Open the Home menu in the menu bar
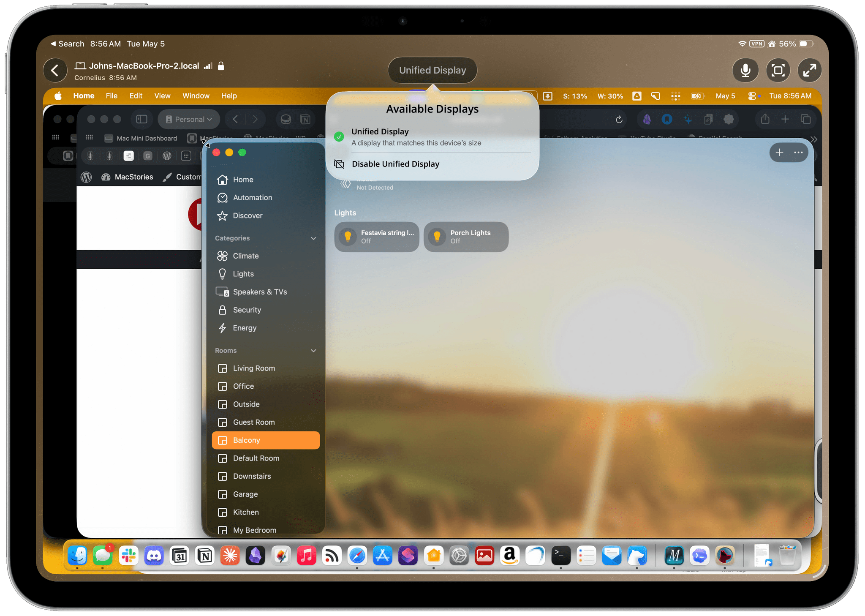 tap(84, 96)
